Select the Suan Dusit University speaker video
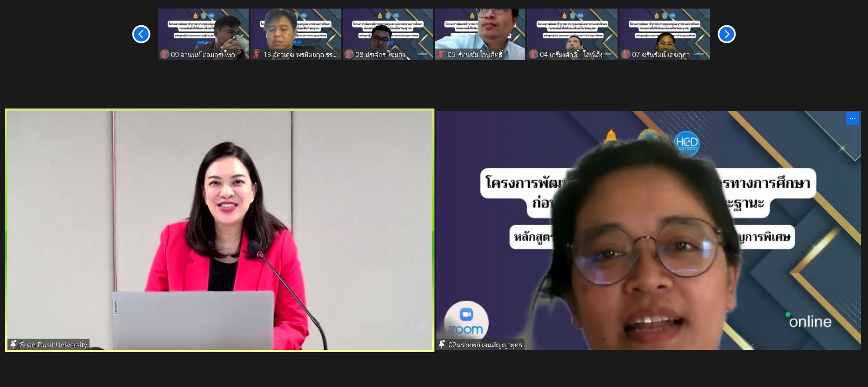This screenshot has height=387, width=868. [x=220, y=230]
